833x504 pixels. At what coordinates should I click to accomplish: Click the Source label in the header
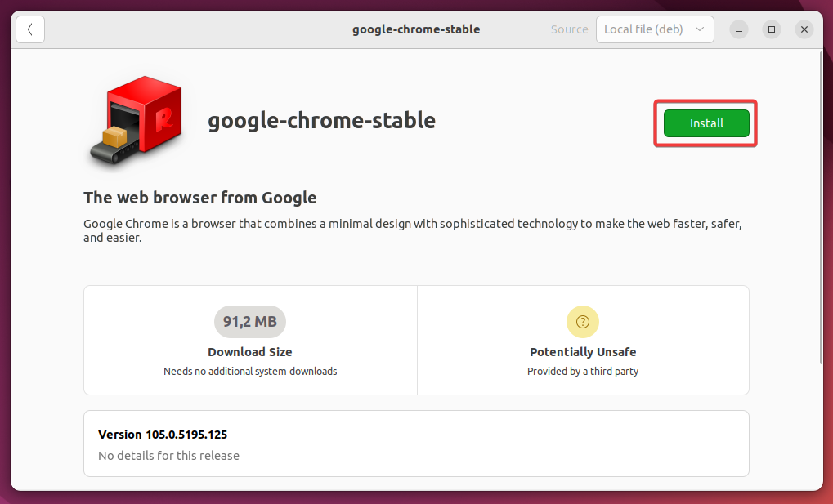(x=569, y=29)
